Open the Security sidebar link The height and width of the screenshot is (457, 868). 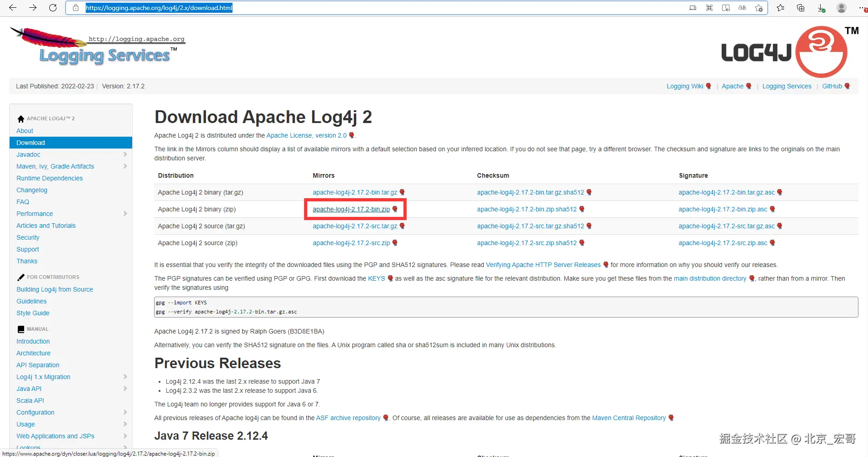[28, 237]
